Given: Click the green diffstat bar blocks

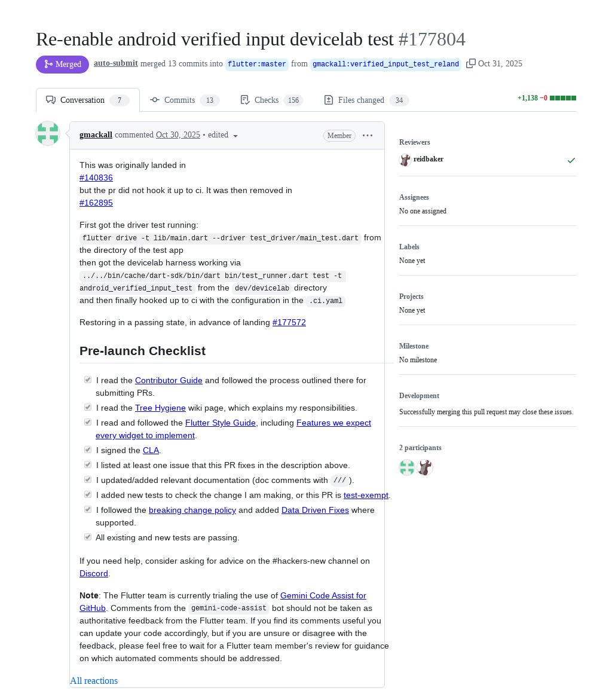Looking at the screenshot, I should pyautogui.click(x=563, y=98).
